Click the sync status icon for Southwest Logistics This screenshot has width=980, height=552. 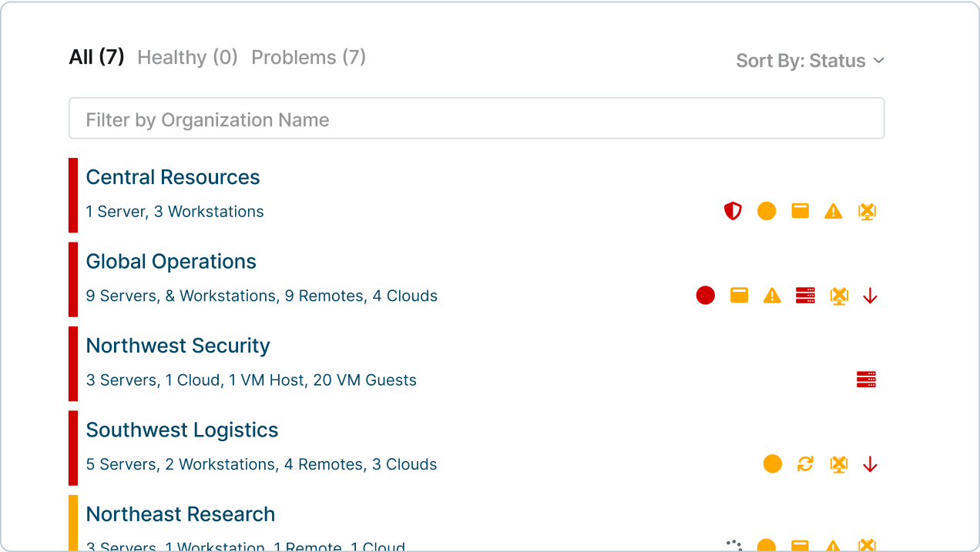[x=806, y=464]
